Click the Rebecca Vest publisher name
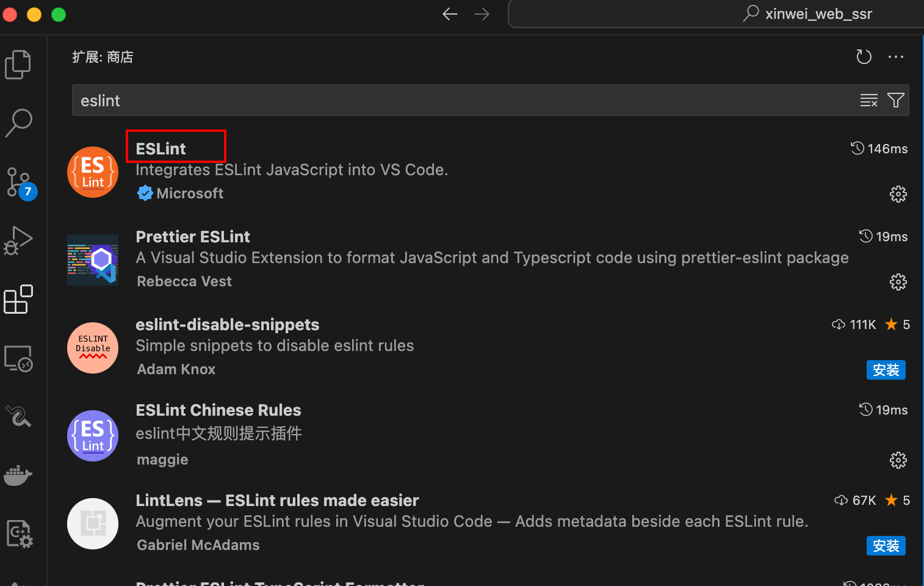Viewport: 924px width, 586px height. 184,281
